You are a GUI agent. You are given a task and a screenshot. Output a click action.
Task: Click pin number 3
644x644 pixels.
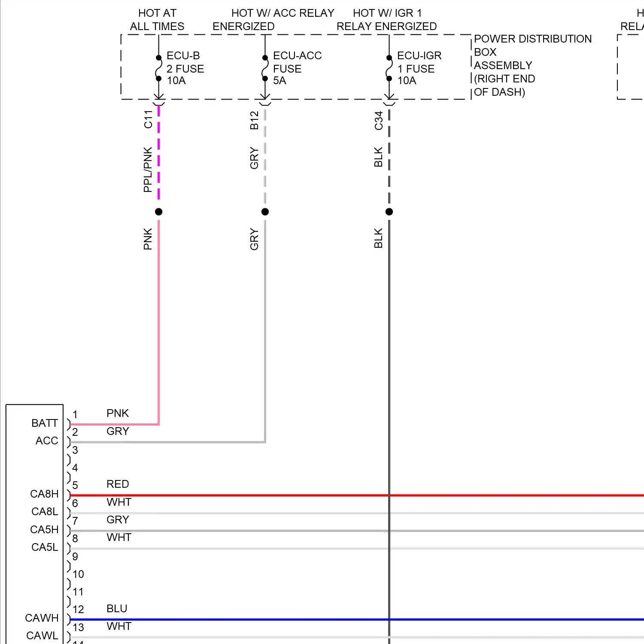tap(75, 450)
